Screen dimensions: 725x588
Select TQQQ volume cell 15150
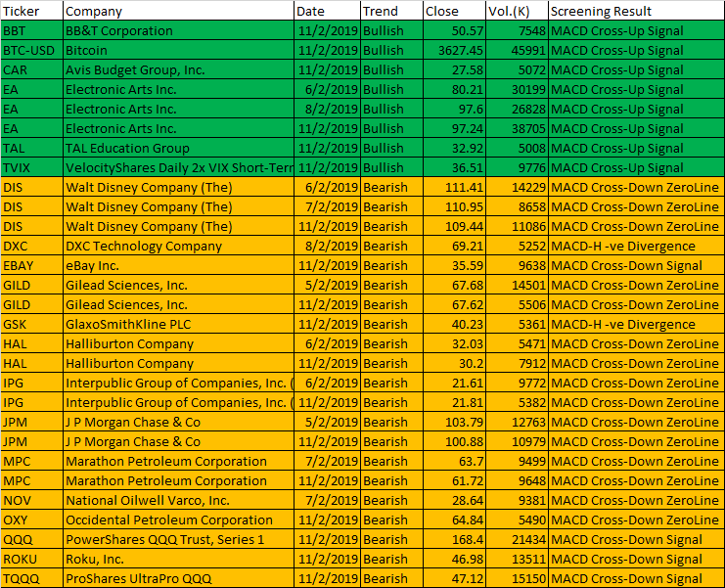pos(518,578)
